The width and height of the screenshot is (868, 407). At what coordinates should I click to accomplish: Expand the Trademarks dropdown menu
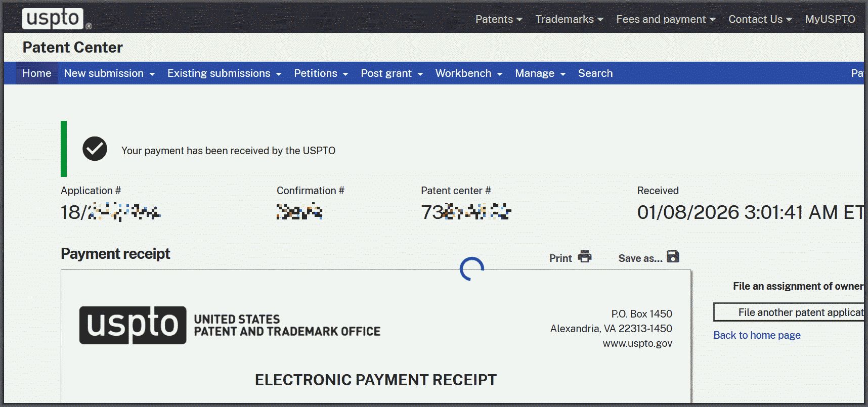click(x=569, y=19)
